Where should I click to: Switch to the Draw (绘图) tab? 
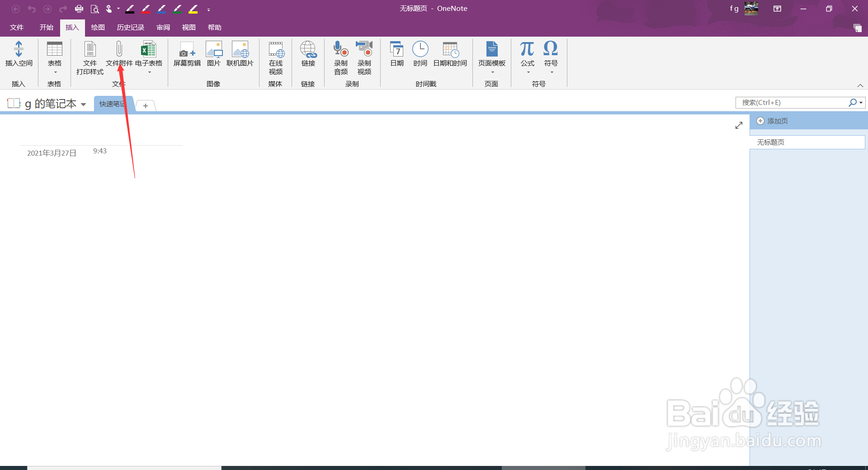point(98,28)
